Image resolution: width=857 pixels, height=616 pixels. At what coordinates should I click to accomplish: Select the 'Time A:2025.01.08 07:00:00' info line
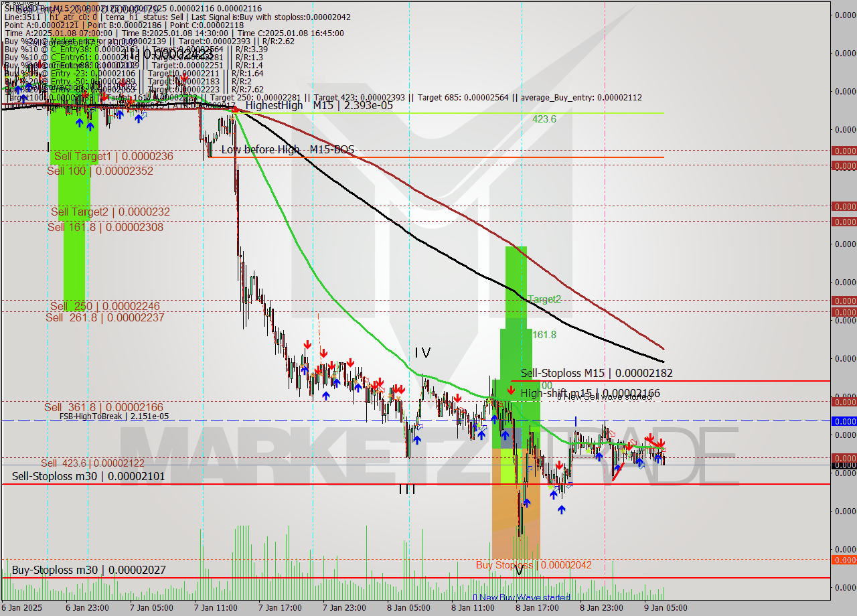(x=60, y=33)
